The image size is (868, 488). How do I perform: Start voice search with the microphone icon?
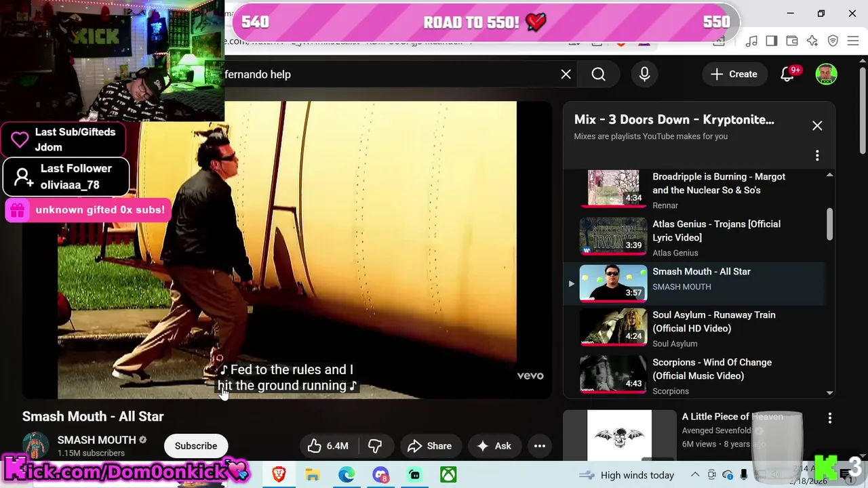click(645, 75)
